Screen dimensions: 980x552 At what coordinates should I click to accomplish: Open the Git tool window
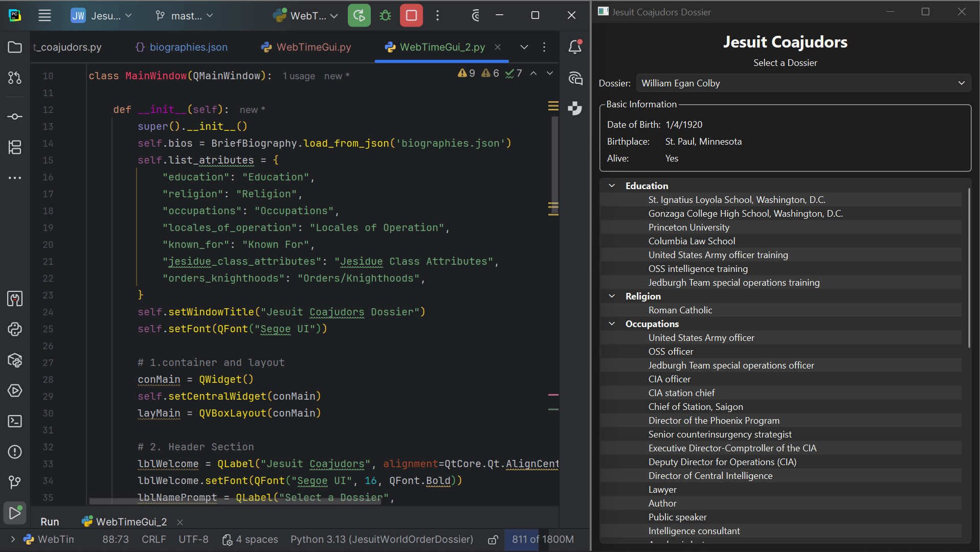pyautogui.click(x=15, y=482)
